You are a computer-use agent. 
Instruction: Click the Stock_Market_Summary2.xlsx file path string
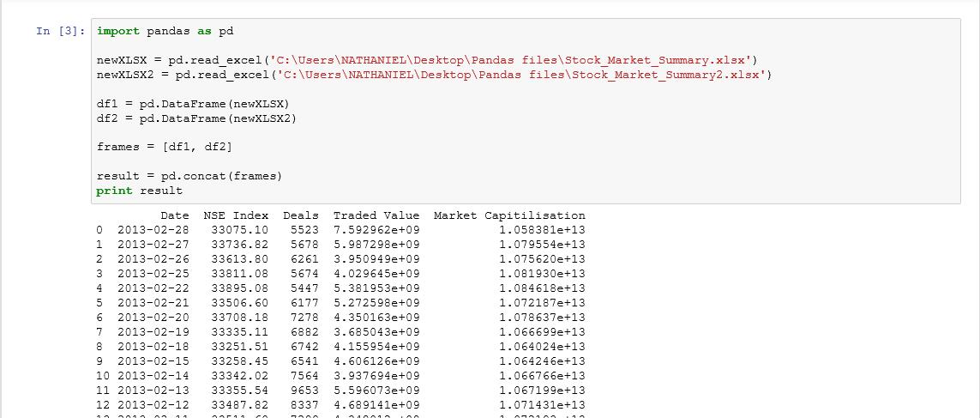pyautogui.click(x=518, y=75)
